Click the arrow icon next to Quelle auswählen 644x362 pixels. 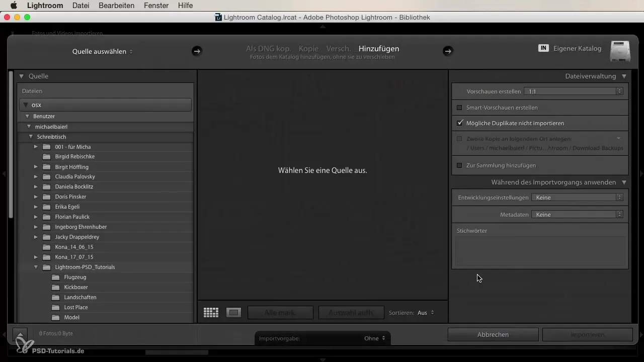(197, 51)
